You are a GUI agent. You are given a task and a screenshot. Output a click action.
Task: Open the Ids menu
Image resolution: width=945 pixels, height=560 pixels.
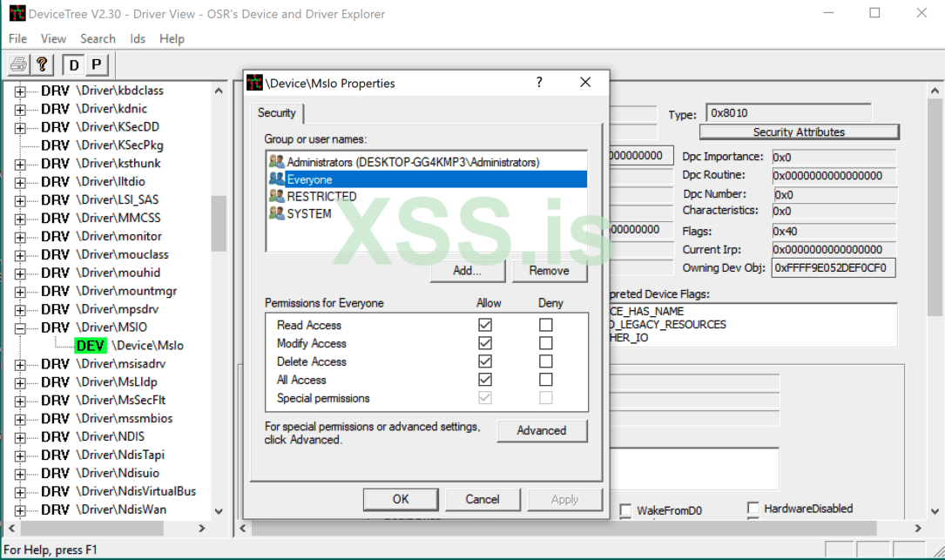coord(138,38)
